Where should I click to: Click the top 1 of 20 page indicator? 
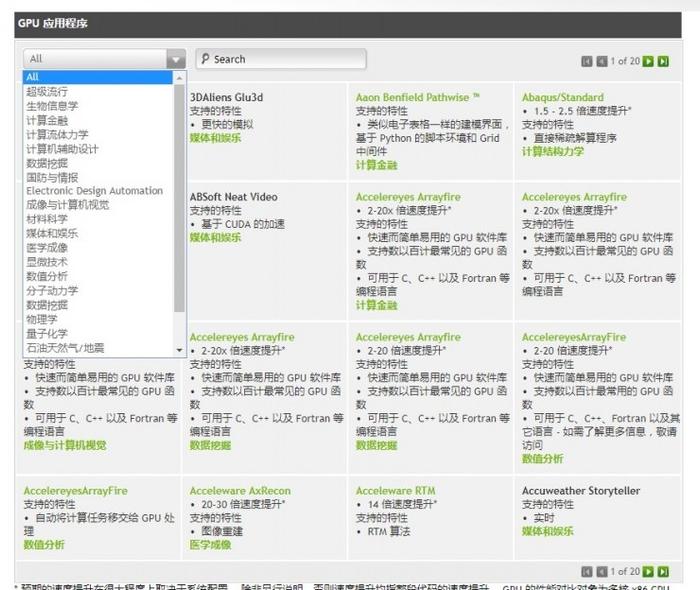point(625,61)
